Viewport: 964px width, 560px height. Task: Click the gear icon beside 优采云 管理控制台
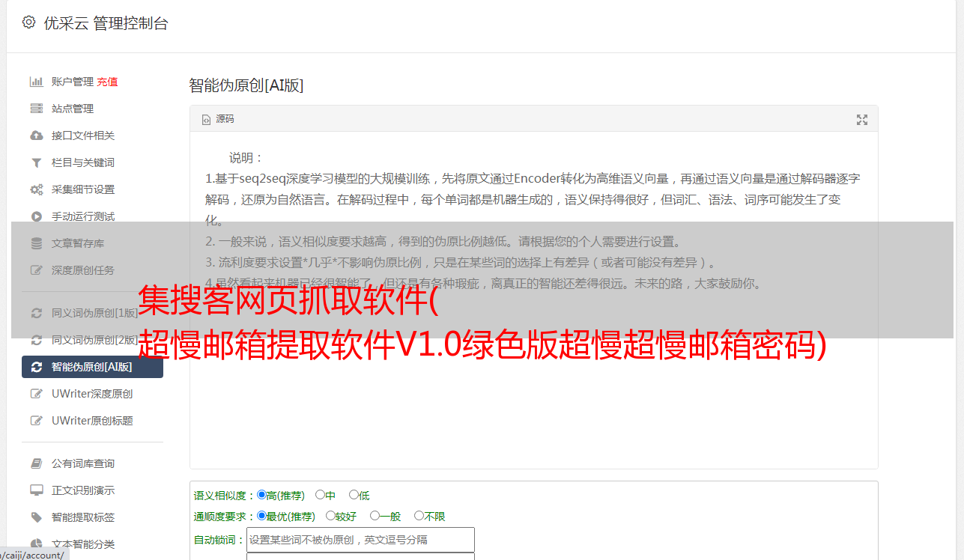point(28,22)
